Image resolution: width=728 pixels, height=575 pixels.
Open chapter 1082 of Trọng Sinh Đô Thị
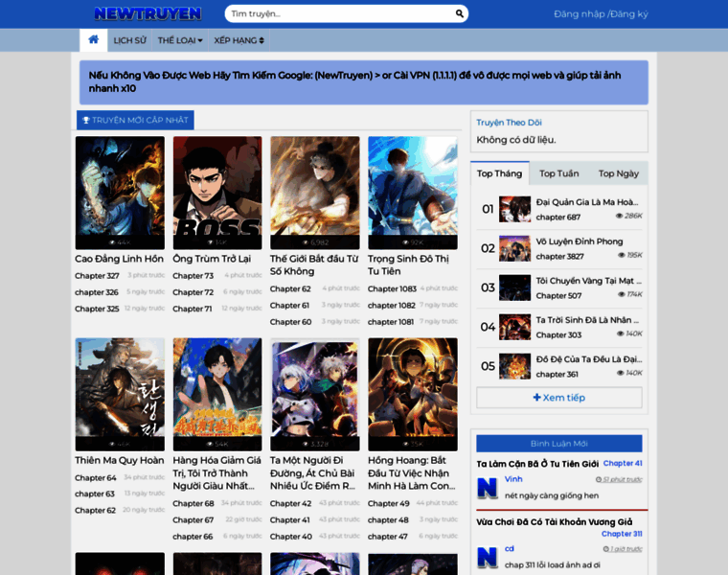tap(392, 305)
